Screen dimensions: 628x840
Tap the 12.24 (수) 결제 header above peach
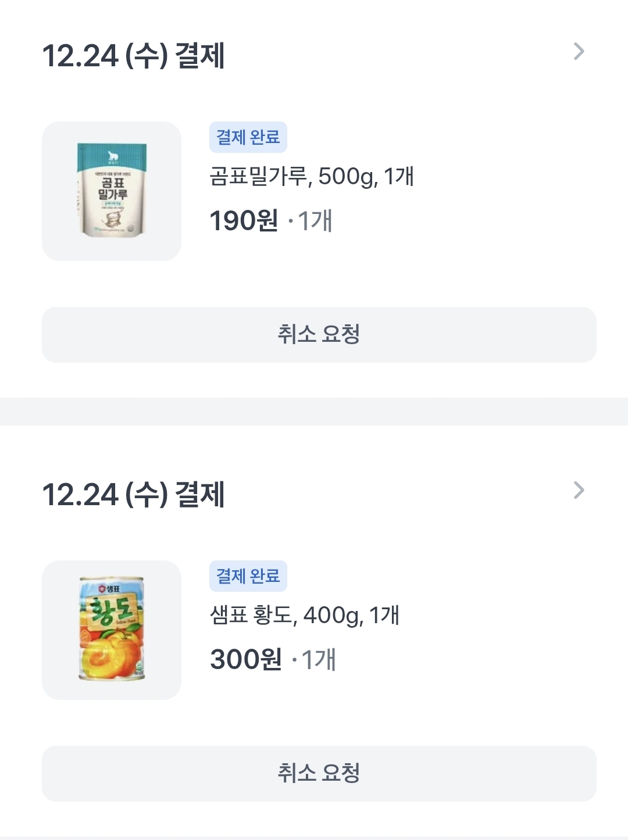134,495
